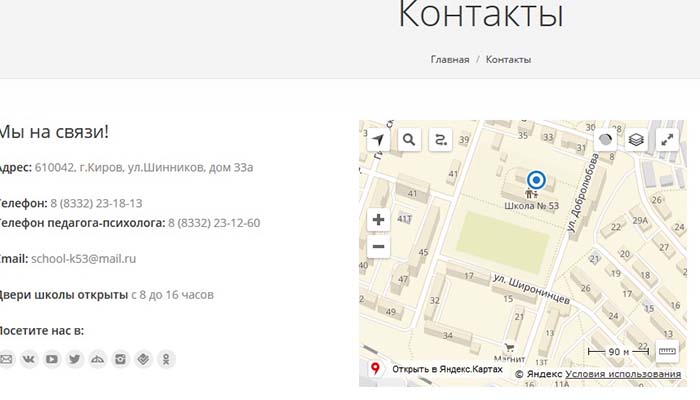Click the с 8 до 16 часов text
This screenshot has width=700, height=400.
pyautogui.click(x=172, y=295)
